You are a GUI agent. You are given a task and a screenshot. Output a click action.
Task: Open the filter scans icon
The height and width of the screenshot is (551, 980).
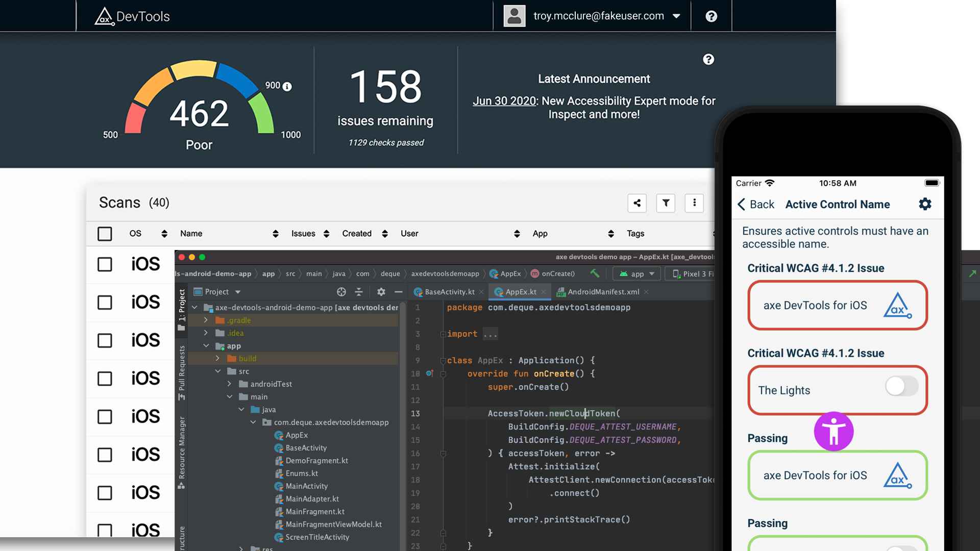pyautogui.click(x=666, y=203)
